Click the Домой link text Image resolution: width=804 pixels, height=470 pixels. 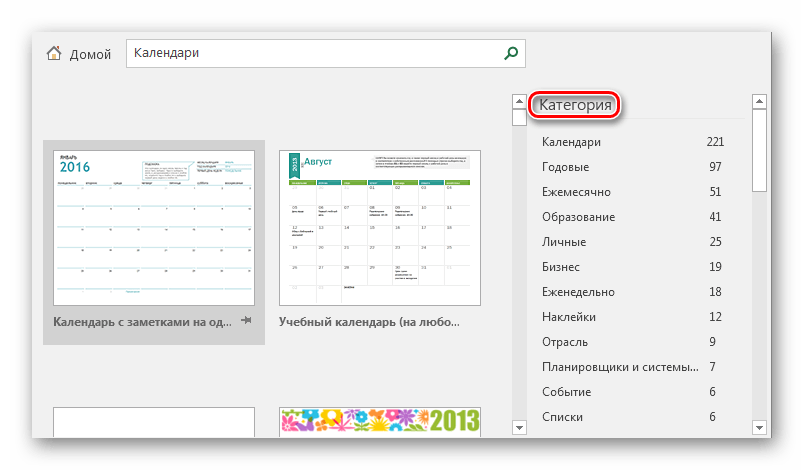[90, 55]
